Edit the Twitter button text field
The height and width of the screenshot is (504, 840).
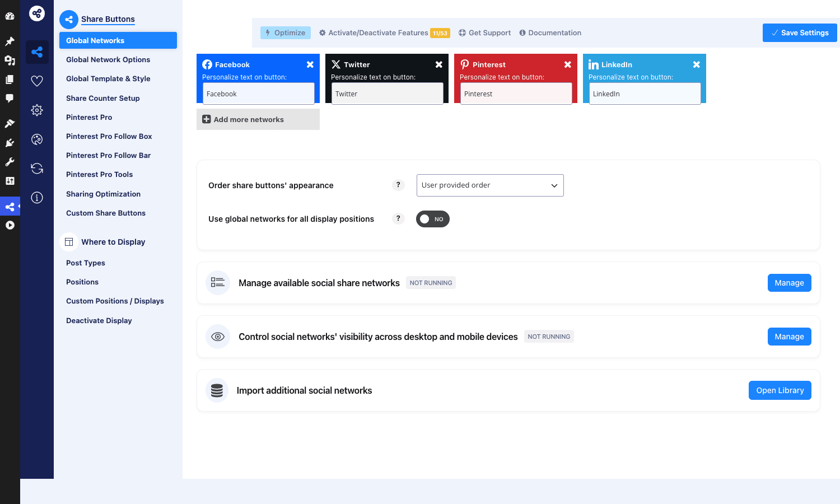(x=387, y=94)
